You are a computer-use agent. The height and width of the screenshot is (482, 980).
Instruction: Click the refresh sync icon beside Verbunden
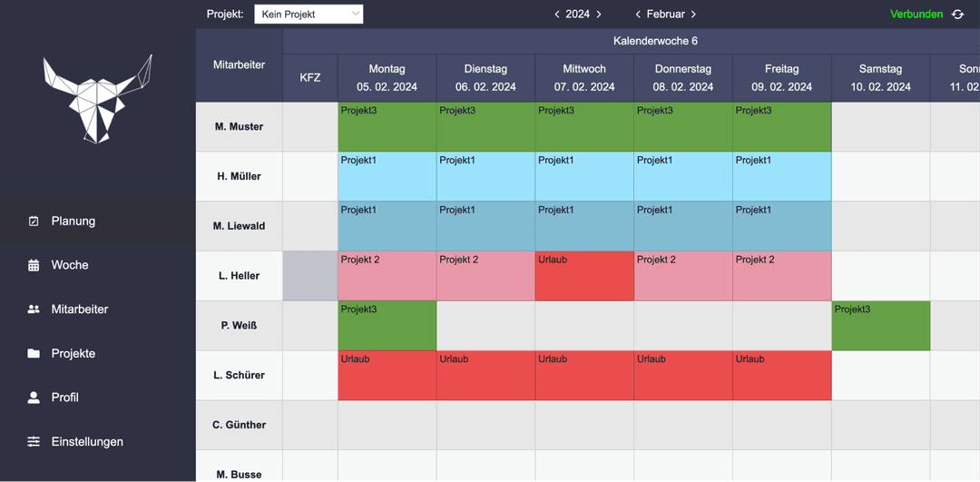point(957,15)
